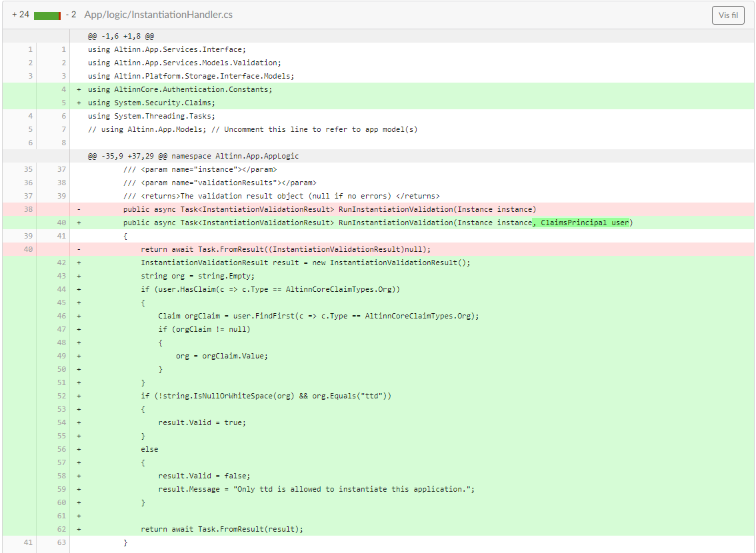756x553 pixels.
Task: Click new line number 59
Action: coord(62,490)
